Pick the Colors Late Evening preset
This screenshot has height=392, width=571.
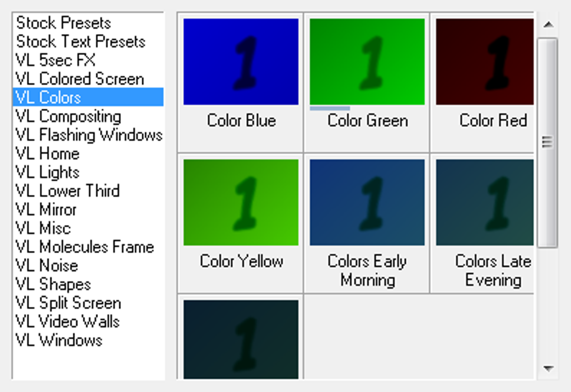(485, 203)
